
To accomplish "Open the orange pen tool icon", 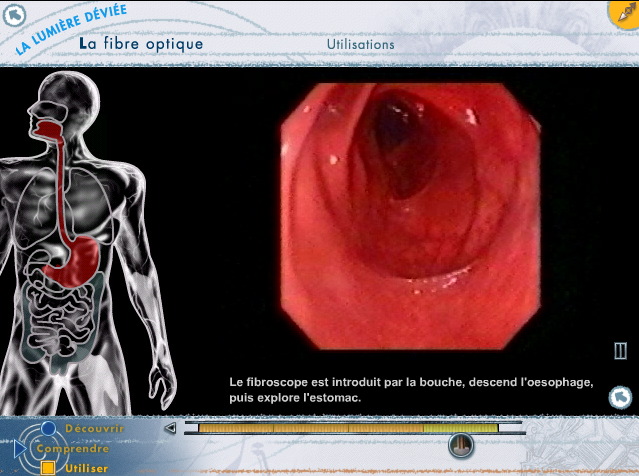I will click(624, 12).
